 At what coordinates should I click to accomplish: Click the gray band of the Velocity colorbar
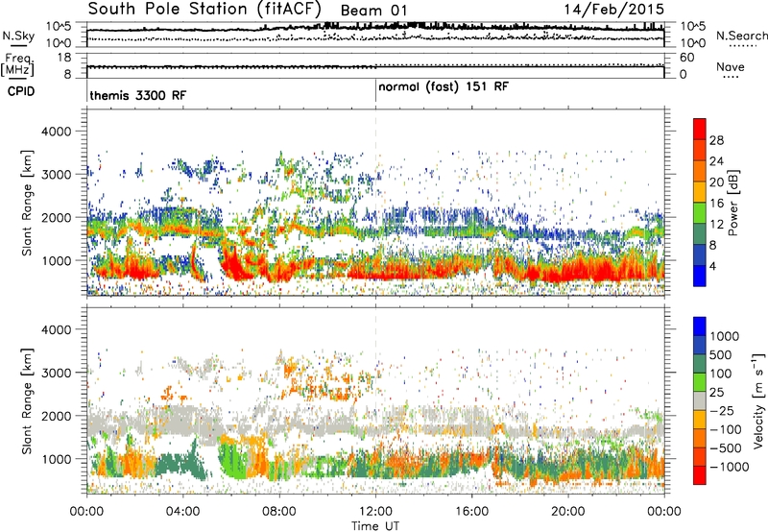[x=700, y=401]
